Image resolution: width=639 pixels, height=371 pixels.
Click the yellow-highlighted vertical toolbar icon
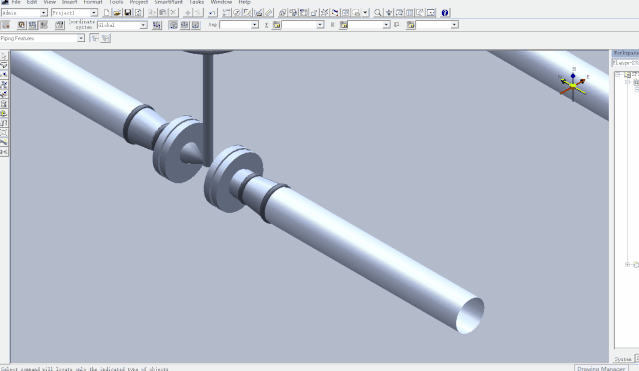[4, 113]
